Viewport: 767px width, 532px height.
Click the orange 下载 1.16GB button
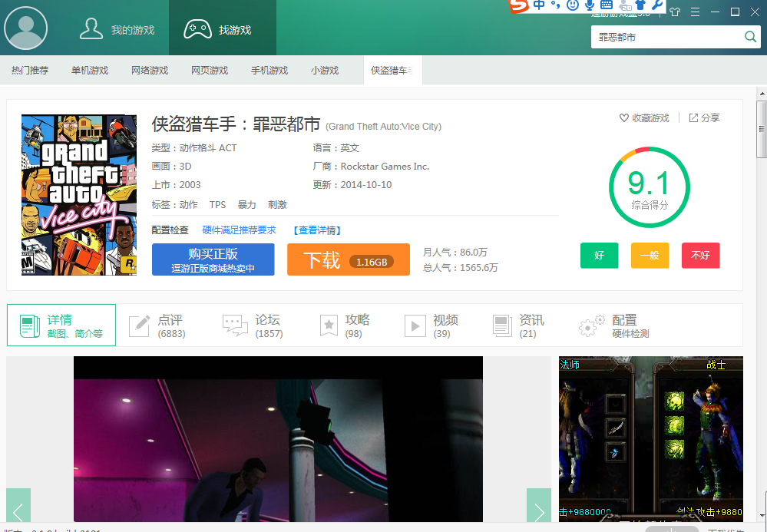pyautogui.click(x=348, y=260)
